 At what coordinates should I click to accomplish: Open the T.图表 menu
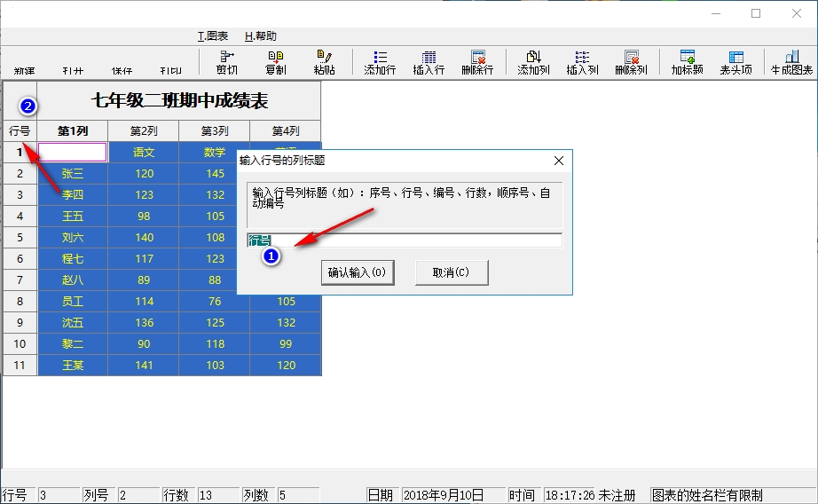[212, 36]
